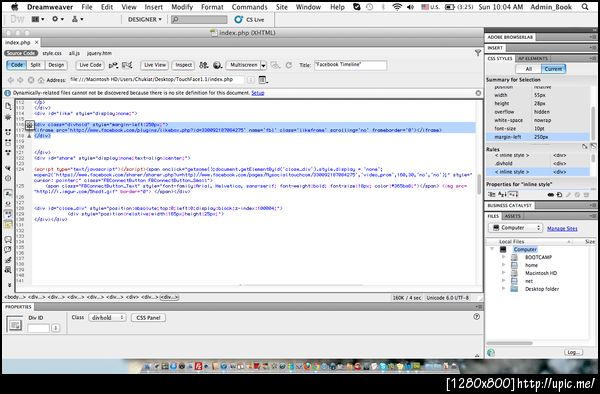This screenshot has height=394, width=600.
Task: Click the File Management icon beside Live Code
Action: pyautogui.click(x=113, y=65)
